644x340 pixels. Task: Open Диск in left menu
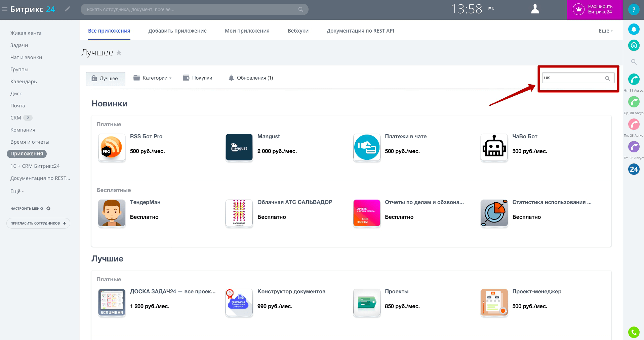16,94
